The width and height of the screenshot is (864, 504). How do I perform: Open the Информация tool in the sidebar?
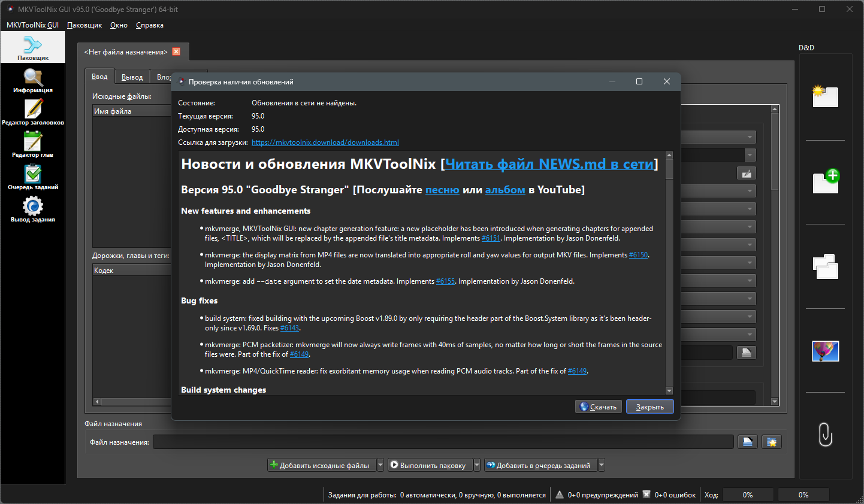(x=33, y=80)
